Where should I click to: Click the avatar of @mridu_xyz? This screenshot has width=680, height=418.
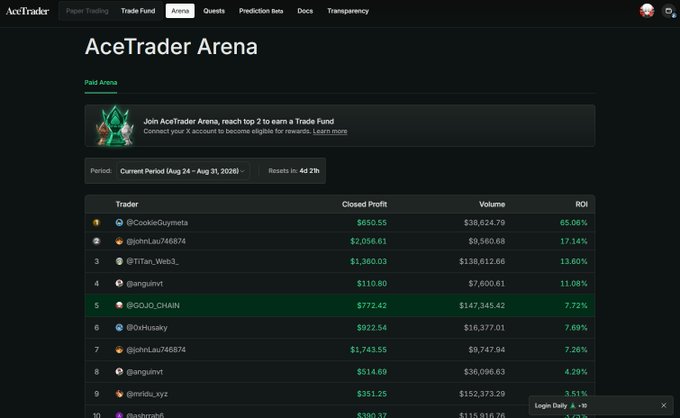click(x=119, y=394)
